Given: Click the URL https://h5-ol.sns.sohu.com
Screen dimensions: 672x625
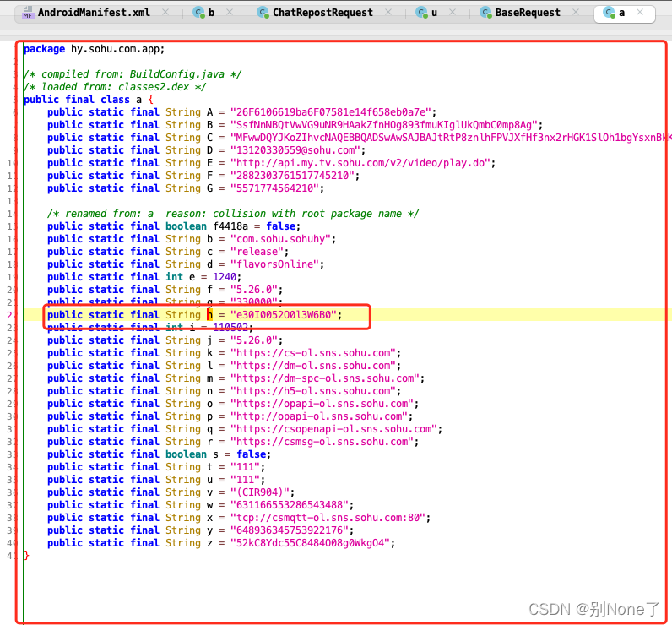Looking at the screenshot, I should click(x=313, y=391).
